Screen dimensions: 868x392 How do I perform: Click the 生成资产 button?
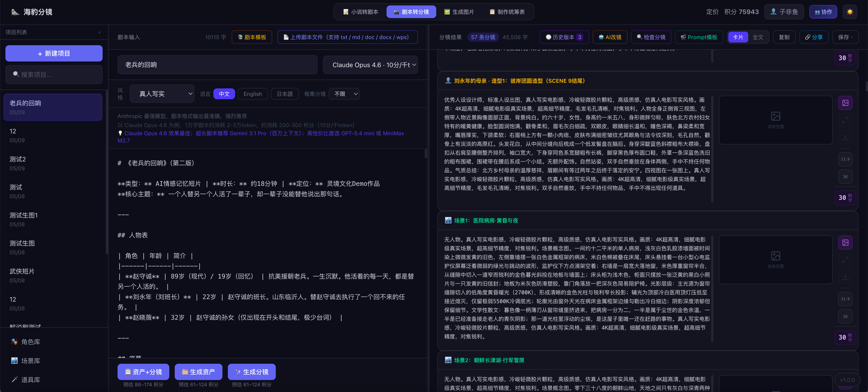tap(198, 371)
